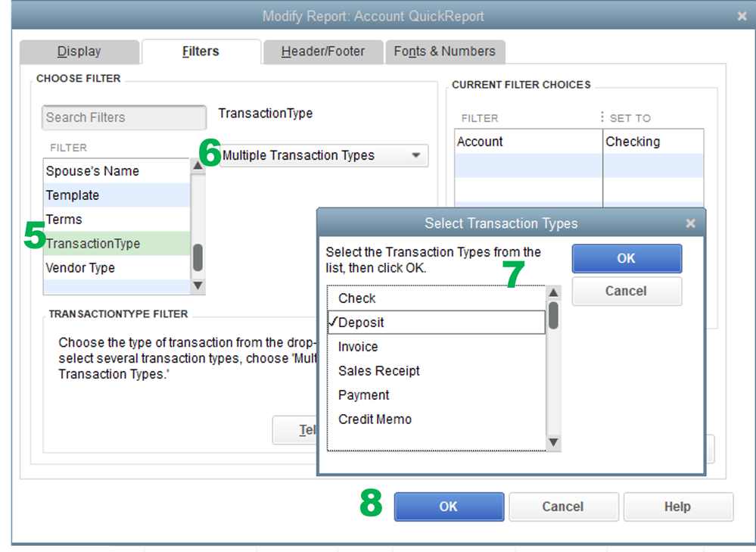Toggle Invoice transaction type
Screen dimensions: 756x552
tap(437, 347)
